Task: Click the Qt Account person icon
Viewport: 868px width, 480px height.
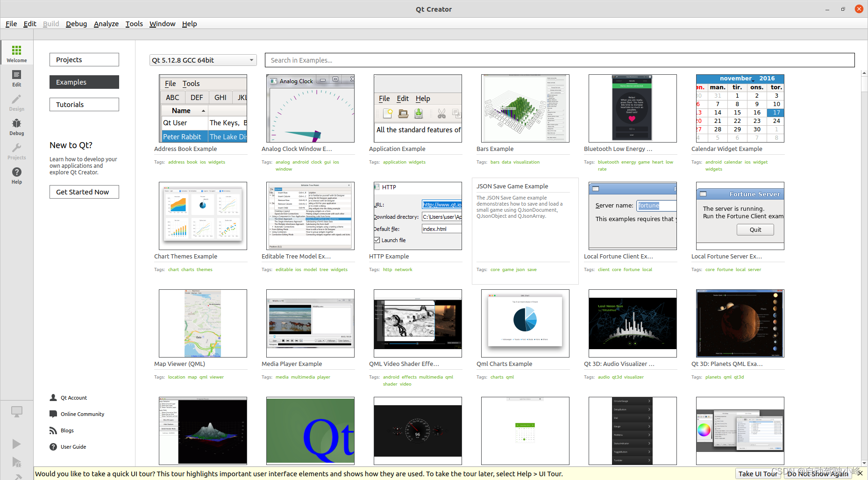Action: (x=53, y=398)
